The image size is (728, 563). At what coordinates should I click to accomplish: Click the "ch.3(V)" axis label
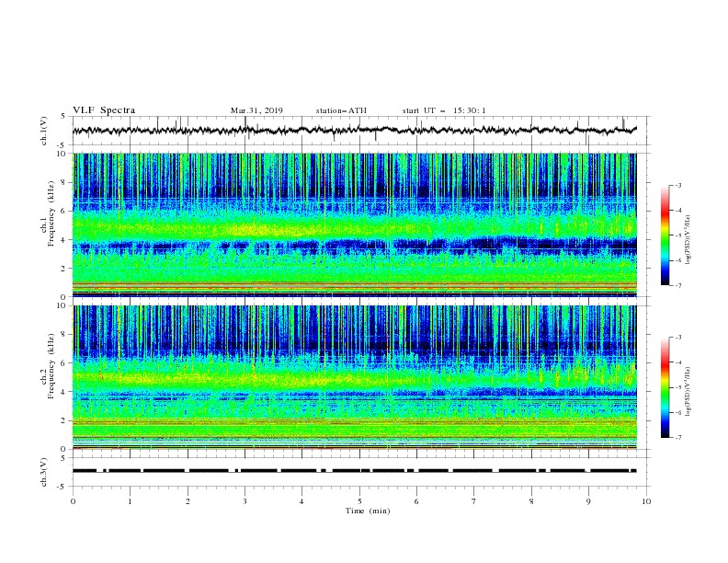[x=44, y=472]
